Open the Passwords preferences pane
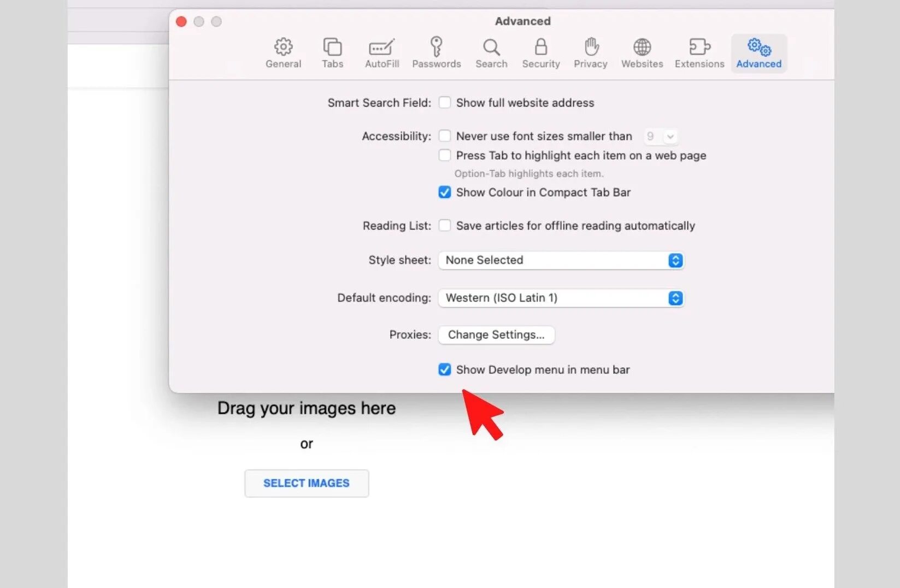Screen dimensions: 900x588 click(436, 53)
